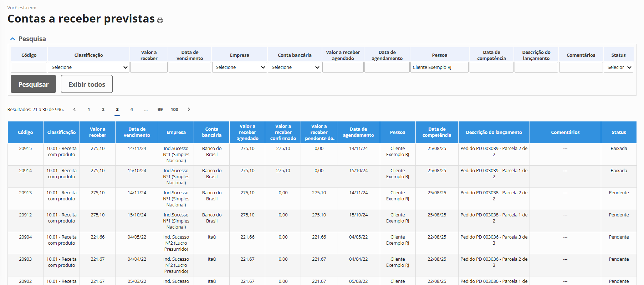The image size is (644, 285).
Task: Open the Classificação filter dropdown
Action: (88, 67)
